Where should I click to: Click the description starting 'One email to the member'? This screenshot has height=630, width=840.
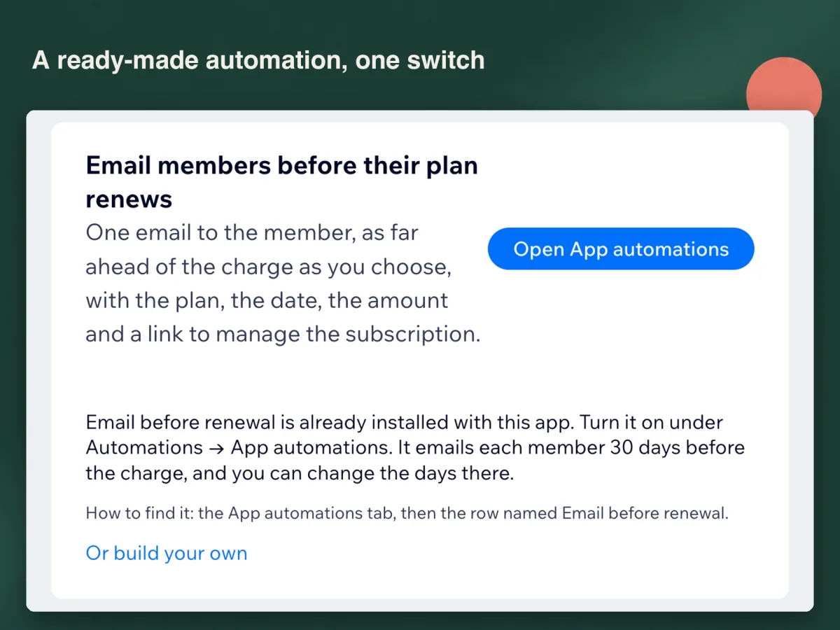(283, 283)
